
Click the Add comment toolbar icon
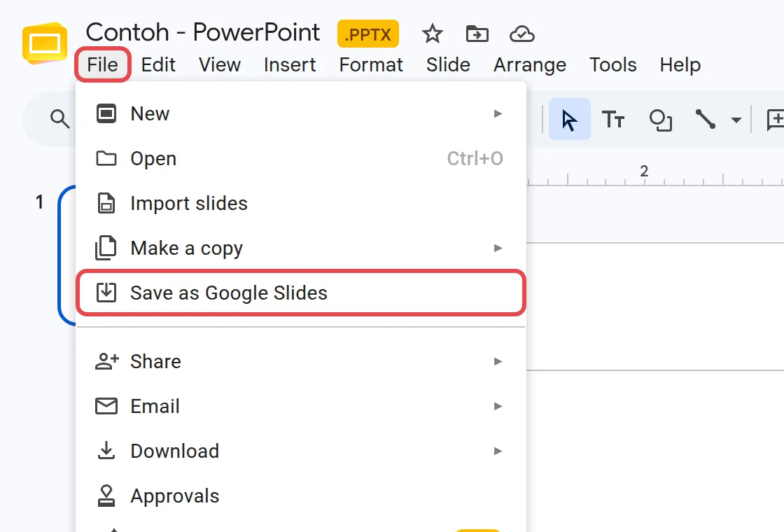point(775,120)
